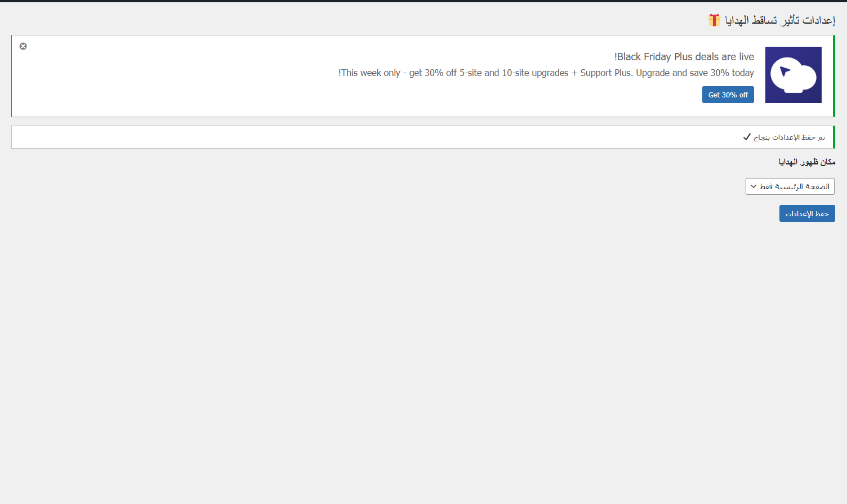Click the Support Plus text in promo
The width and height of the screenshot is (847, 504).
[605, 73]
